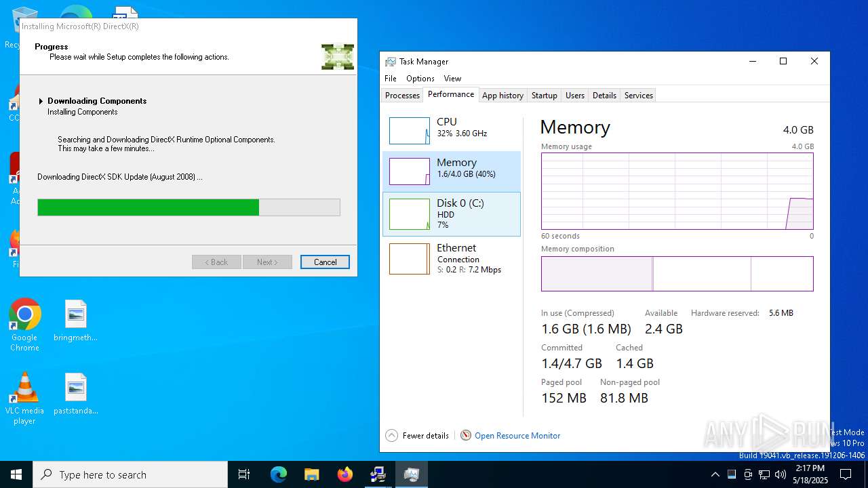Select the CPU performance graph thumbnail
868x488 pixels.
(x=409, y=131)
